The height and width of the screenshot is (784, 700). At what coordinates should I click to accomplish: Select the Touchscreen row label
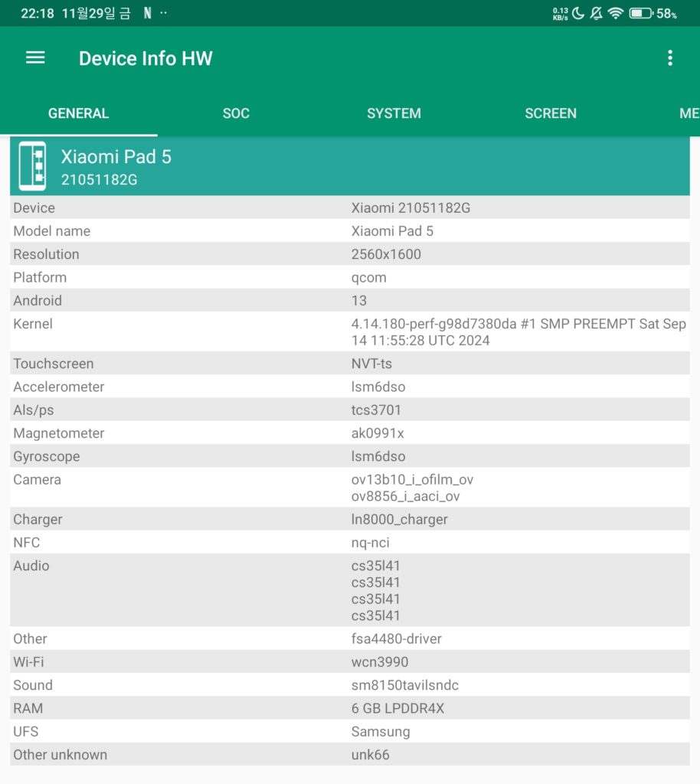(x=53, y=364)
